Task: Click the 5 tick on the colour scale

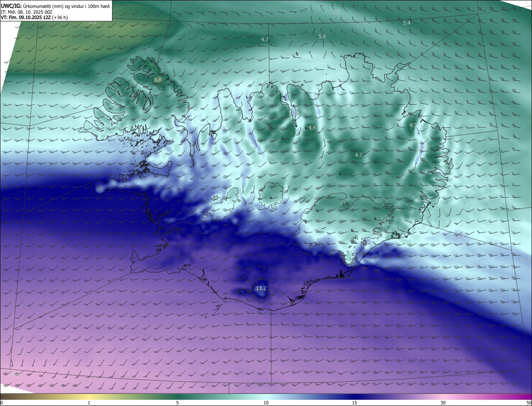Action: (177, 403)
